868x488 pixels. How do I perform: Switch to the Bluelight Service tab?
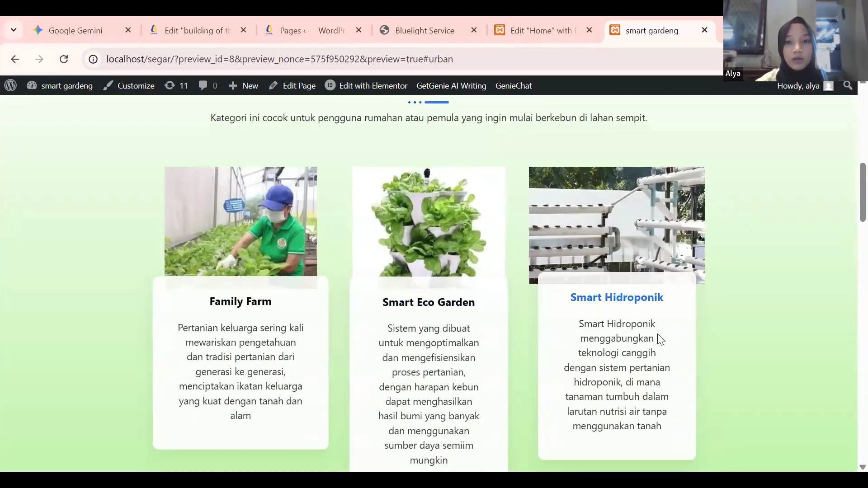pyautogui.click(x=424, y=30)
